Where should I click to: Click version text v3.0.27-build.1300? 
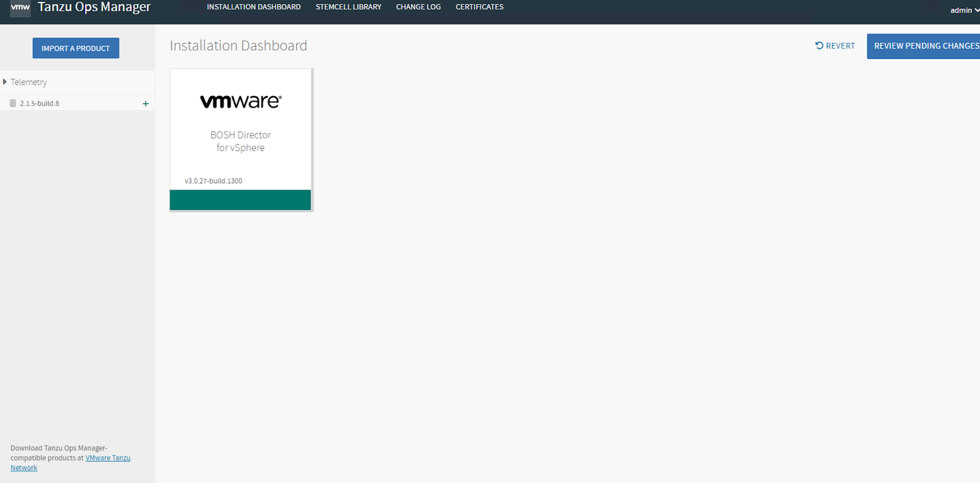(213, 181)
